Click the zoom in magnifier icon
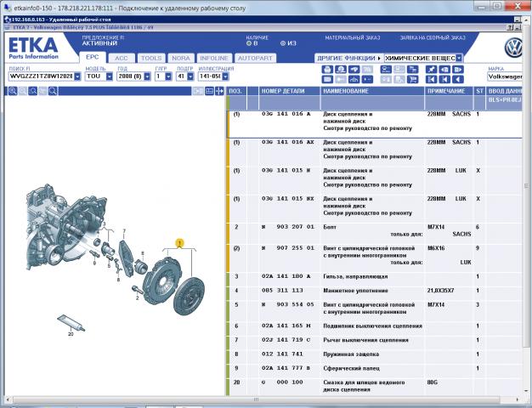Screen dimensions: 532x408 point(13,91)
